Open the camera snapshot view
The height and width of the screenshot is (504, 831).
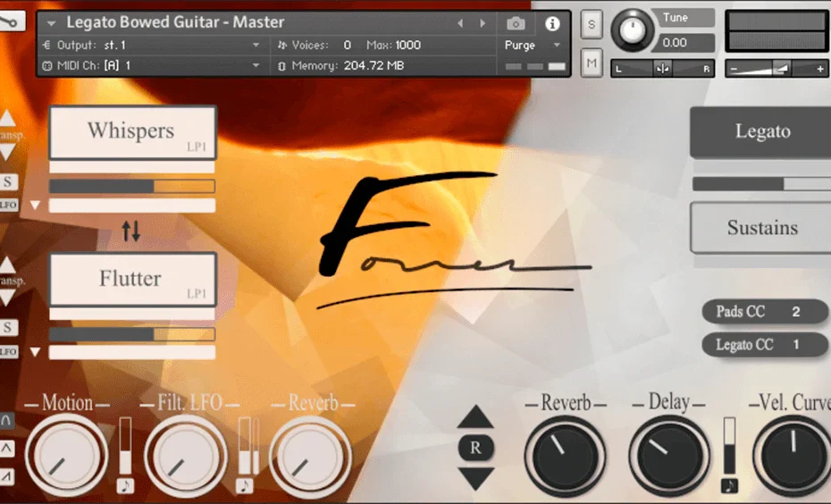(x=516, y=23)
